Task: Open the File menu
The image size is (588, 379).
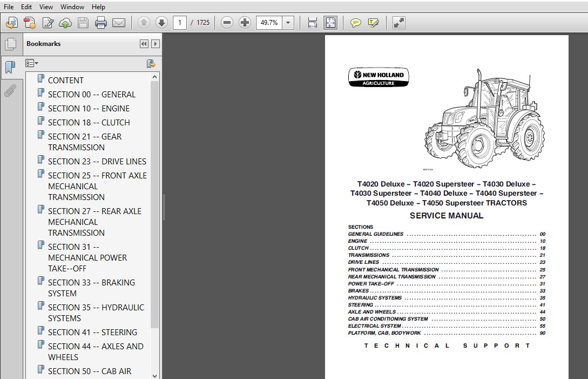Action: click(x=9, y=7)
